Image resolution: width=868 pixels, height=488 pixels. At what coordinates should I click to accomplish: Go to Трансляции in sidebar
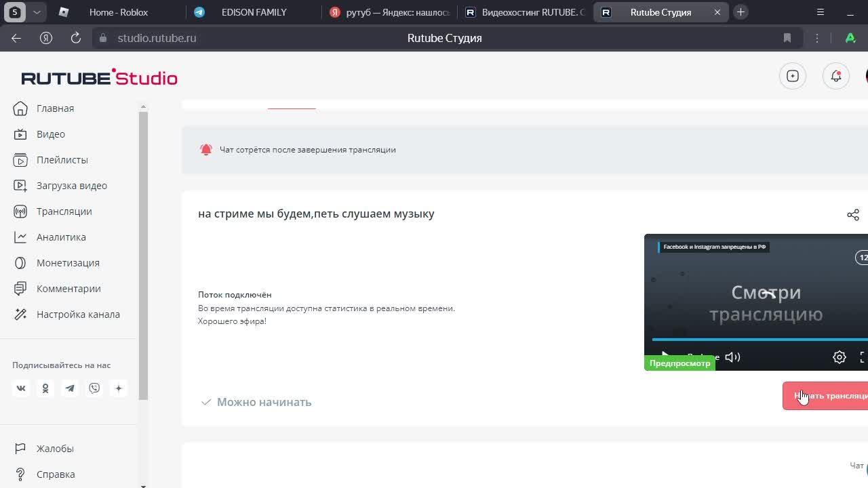(64, 211)
